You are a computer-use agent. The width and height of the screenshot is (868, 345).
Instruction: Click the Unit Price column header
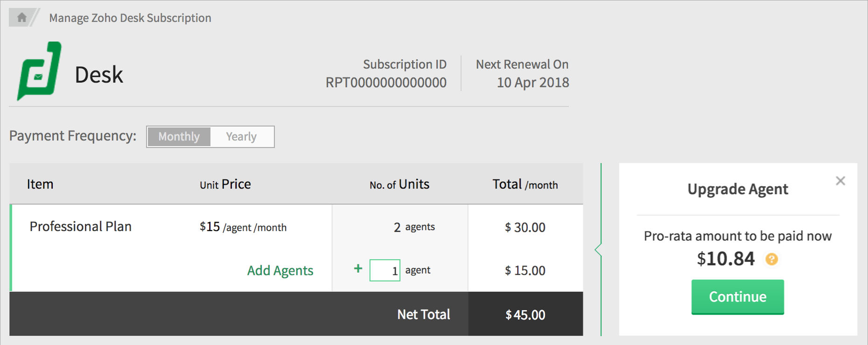pos(225,184)
